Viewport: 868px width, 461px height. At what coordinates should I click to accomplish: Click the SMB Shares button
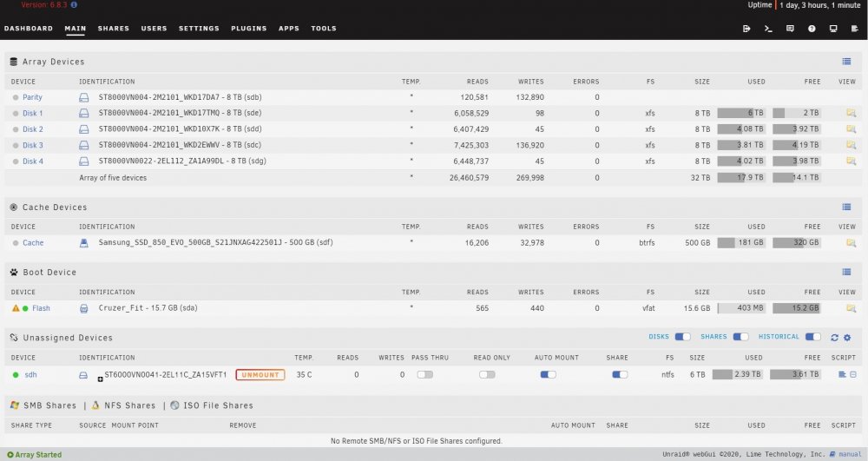pos(43,405)
